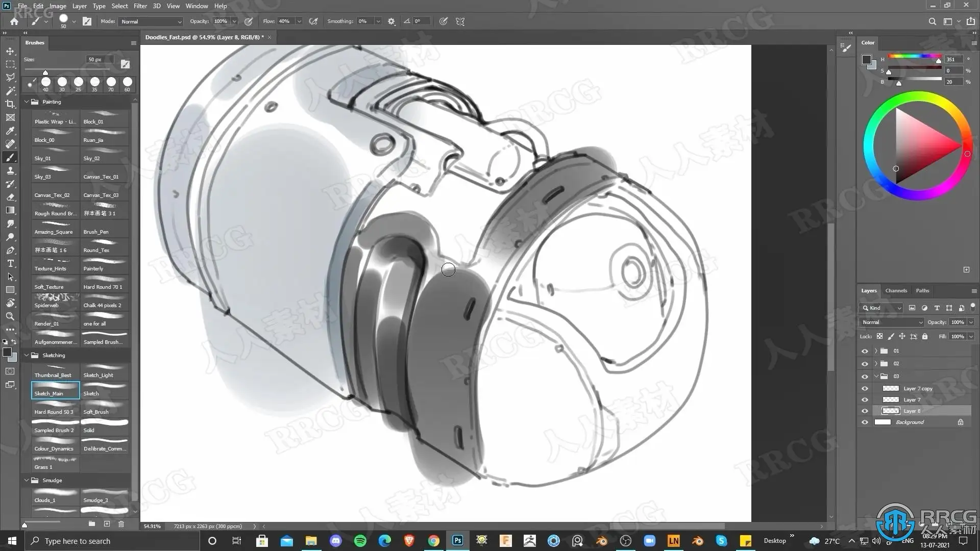The width and height of the screenshot is (980, 551).
Task: Select the Crop tool
Action: (10, 104)
